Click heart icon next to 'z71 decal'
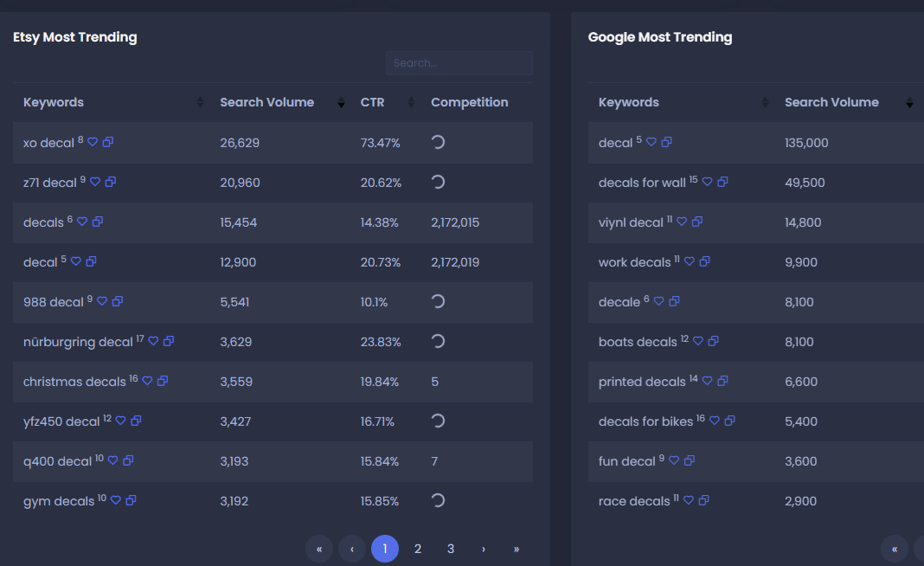 (x=95, y=182)
